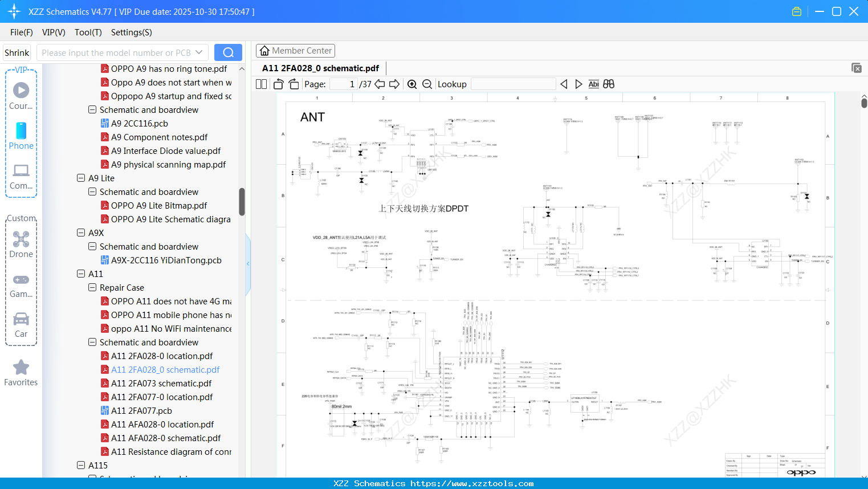Open OPPO A9 has no ring tone.pdf
The image size is (868, 489).
tap(169, 68)
